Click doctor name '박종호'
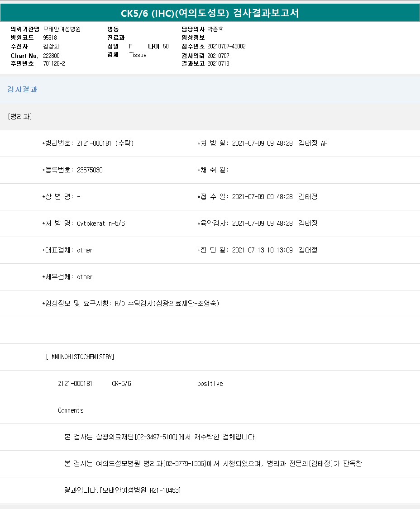Viewport: 420px width, 509px height. click(x=215, y=29)
